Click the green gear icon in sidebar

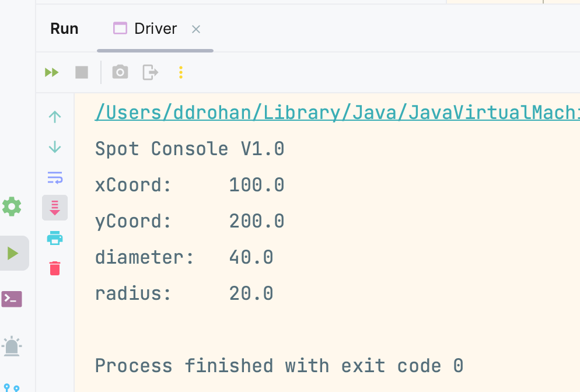(12, 206)
